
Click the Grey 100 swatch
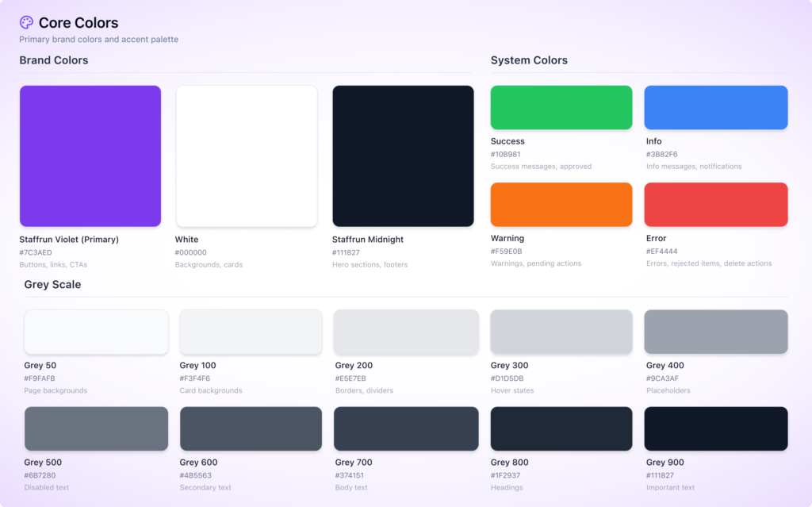pyautogui.click(x=251, y=332)
